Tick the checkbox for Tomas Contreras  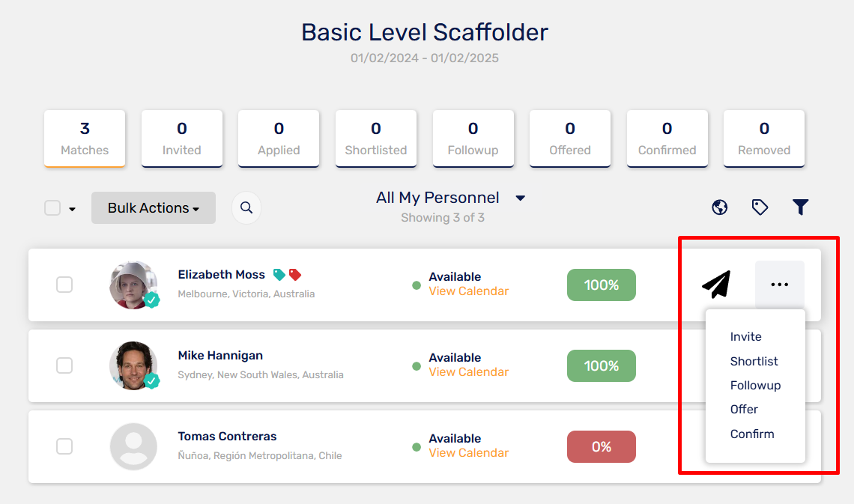[x=64, y=446]
